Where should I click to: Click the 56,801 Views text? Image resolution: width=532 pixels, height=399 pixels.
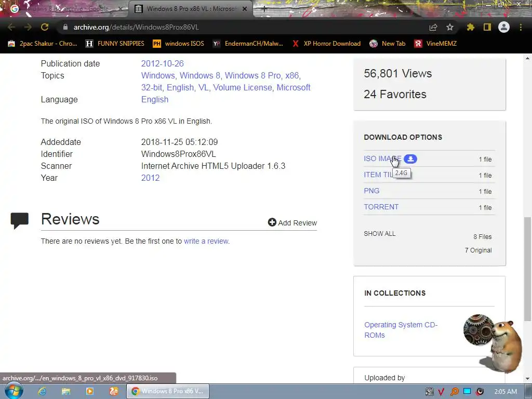click(397, 73)
